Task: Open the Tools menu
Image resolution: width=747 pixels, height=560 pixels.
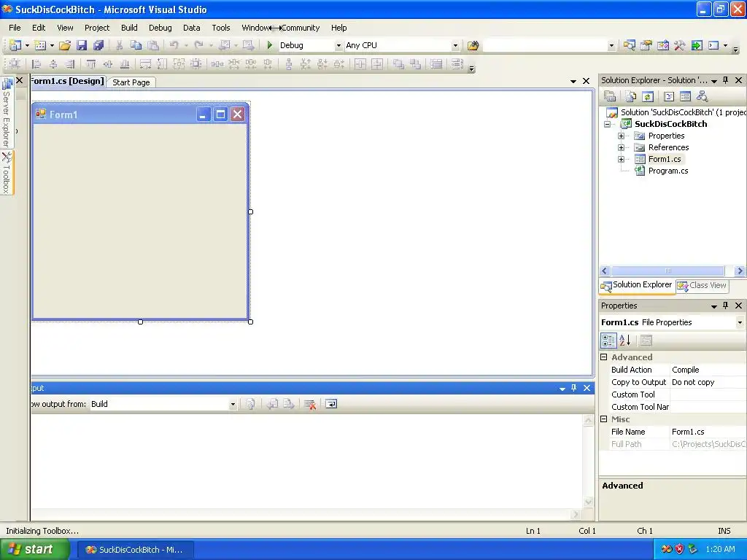Action: 221,28
